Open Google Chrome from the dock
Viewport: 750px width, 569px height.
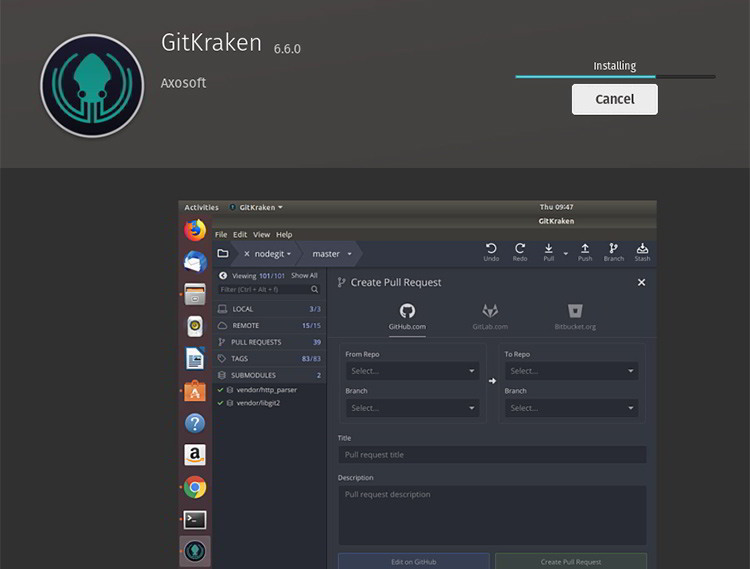pyautogui.click(x=195, y=487)
